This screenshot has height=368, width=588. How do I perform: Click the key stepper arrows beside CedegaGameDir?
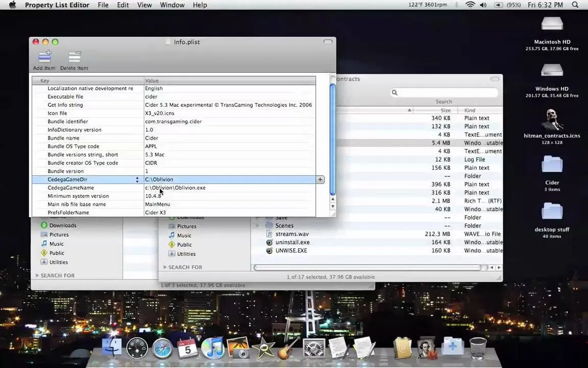[x=137, y=179]
